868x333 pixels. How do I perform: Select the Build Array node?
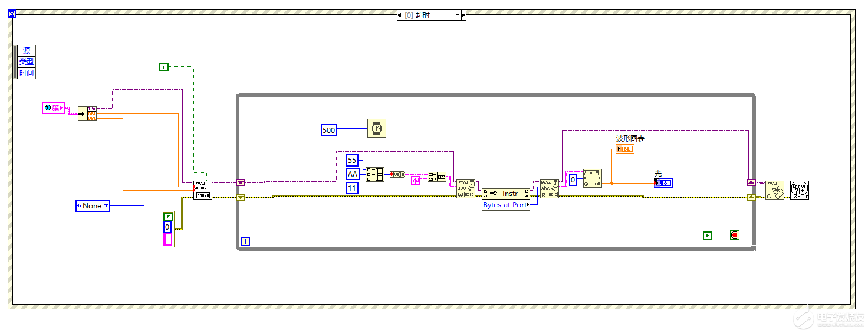[x=374, y=174]
